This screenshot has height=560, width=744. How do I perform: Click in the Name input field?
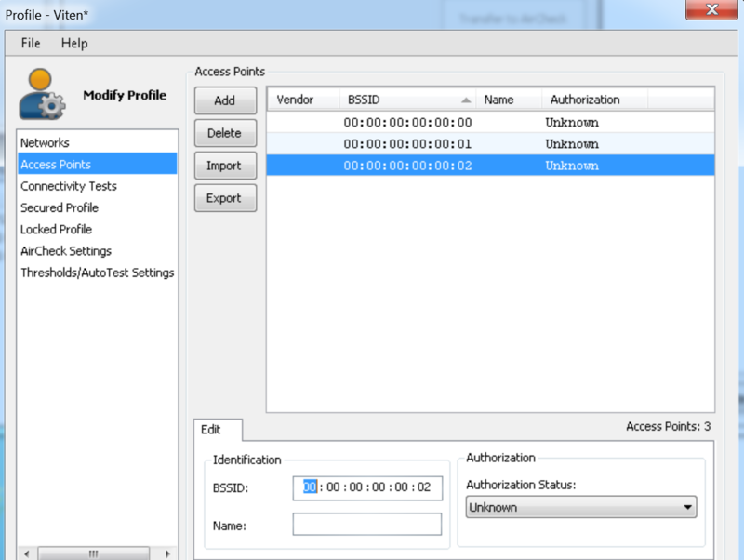tap(366, 525)
